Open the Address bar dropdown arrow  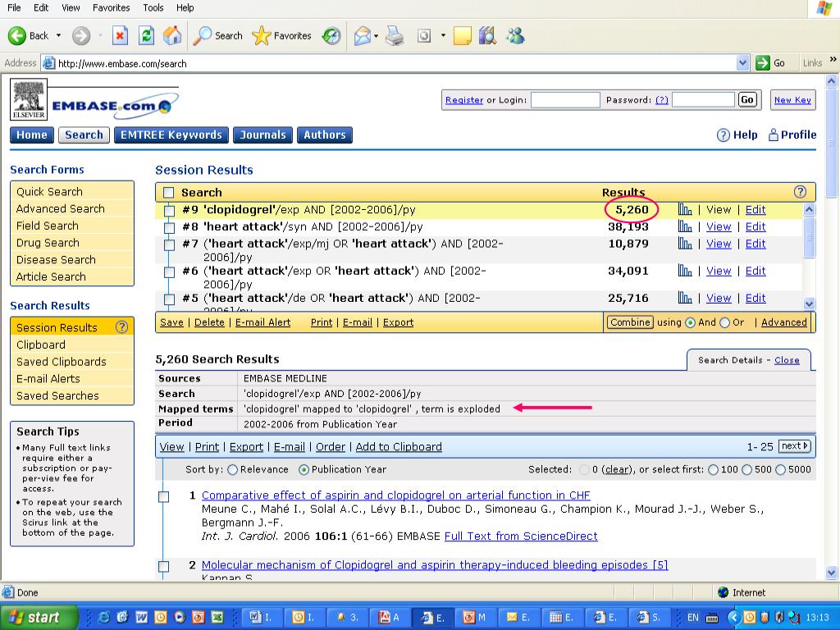pyautogui.click(x=742, y=63)
